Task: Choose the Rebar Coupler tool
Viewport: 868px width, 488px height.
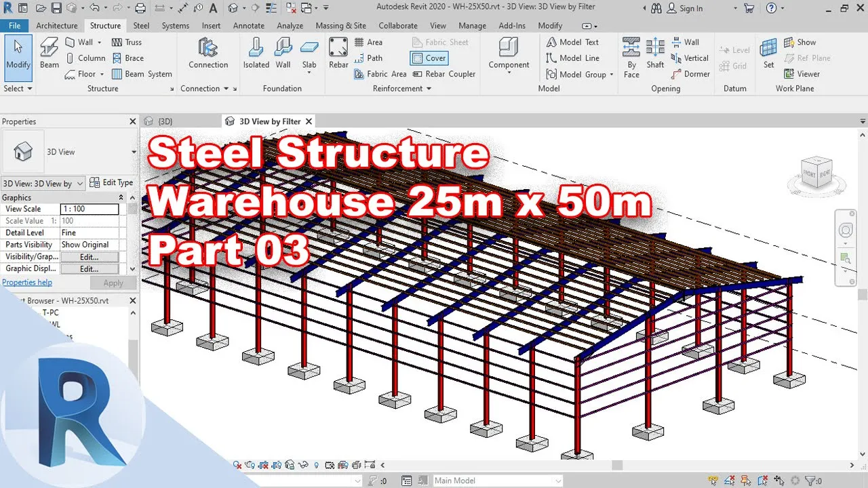Action: [443, 74]
